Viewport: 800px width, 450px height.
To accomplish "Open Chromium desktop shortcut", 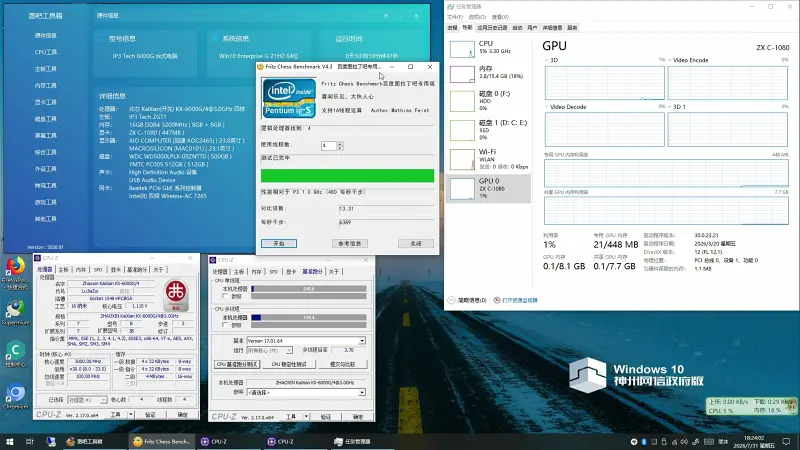I will (16, 396).
